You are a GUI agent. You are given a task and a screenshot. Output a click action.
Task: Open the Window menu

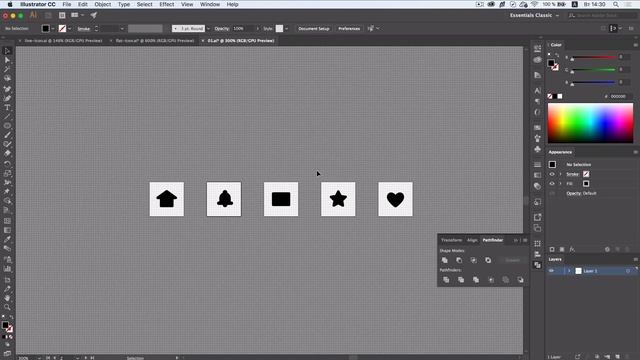(x=210, y=4)
